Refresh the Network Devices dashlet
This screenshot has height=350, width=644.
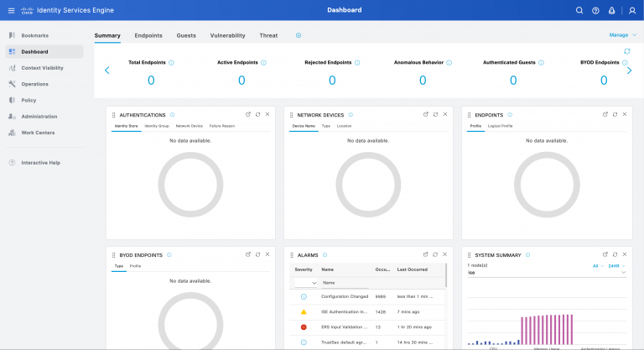[x=435, y=114]
